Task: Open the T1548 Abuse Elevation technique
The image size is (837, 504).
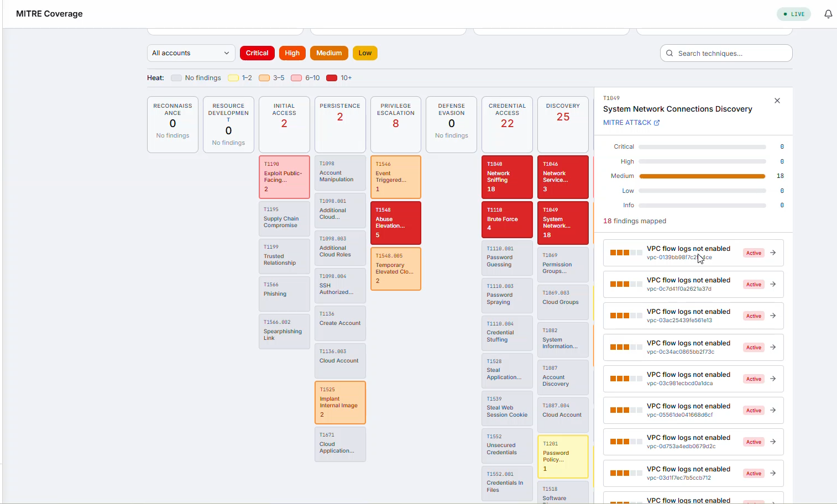Action: tap(396, 223)
